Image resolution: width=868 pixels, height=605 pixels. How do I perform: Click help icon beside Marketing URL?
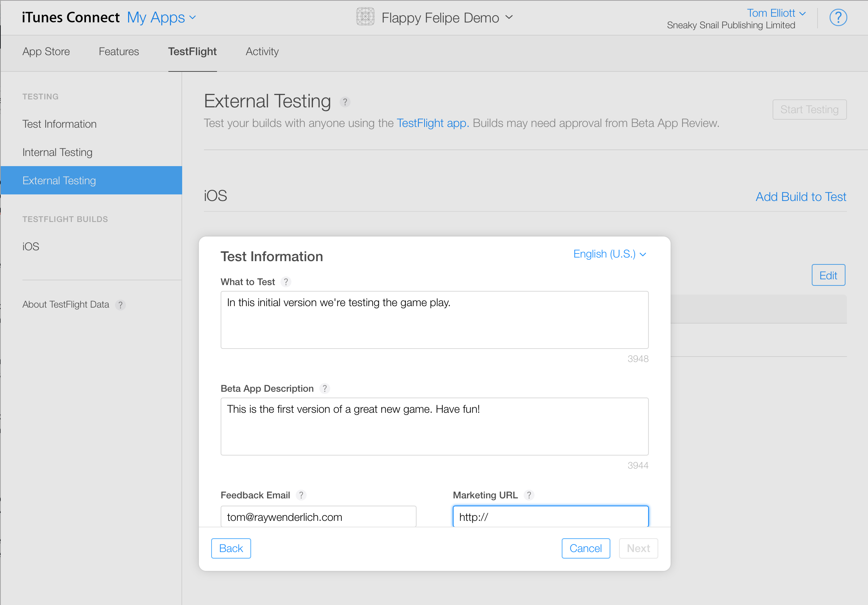pos(529,495)
